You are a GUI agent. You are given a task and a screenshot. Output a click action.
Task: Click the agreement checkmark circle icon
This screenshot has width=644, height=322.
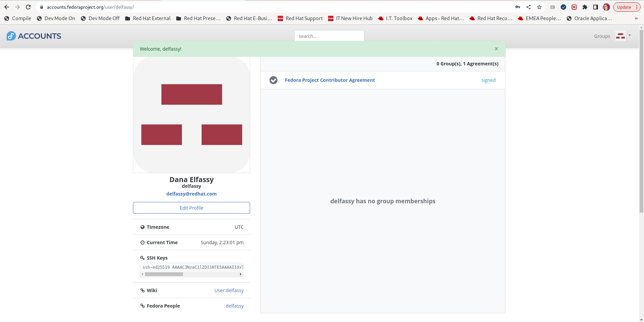point(274,80)
